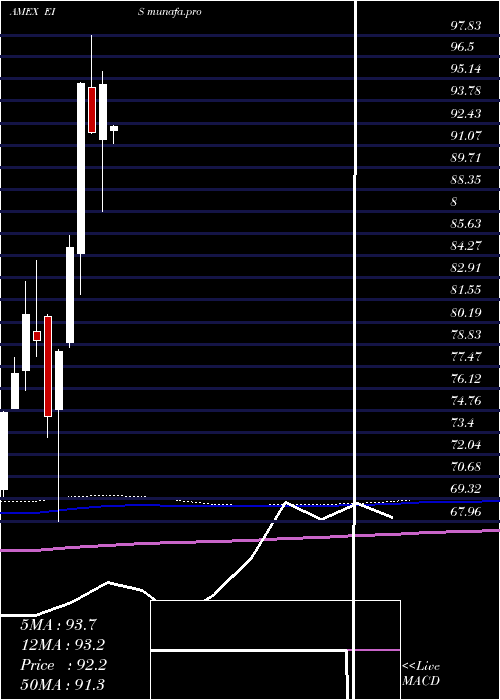Click the 50MA : 91.3 readout
This screenshot has width=500, height=700.
pos(62,684)
